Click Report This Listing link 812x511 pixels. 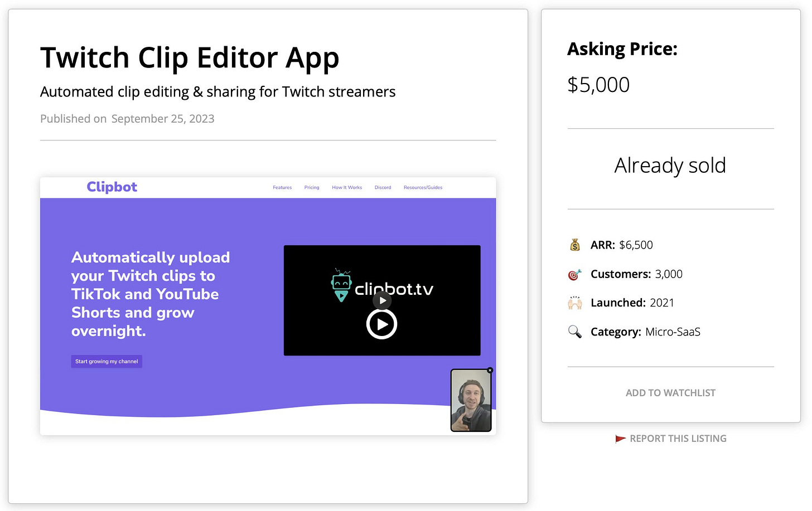(x=678, y=439)
